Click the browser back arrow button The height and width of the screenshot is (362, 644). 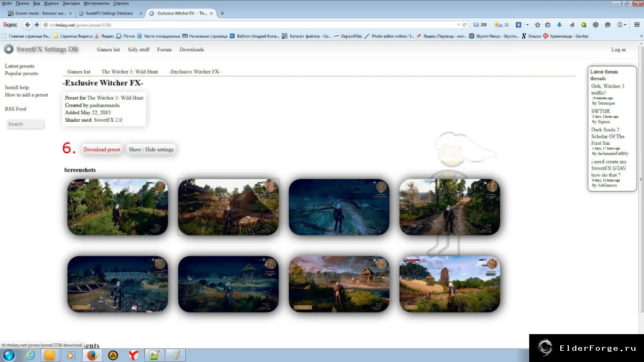click(27, 25)
